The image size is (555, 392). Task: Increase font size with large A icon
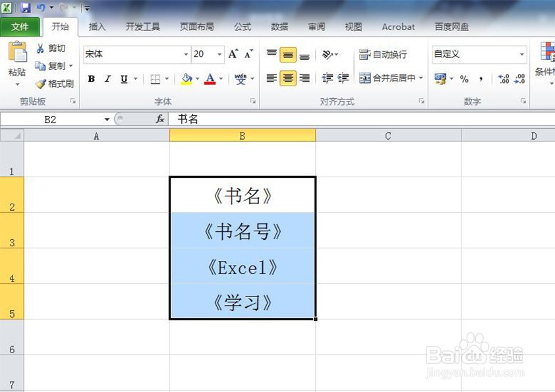(233, 54)
